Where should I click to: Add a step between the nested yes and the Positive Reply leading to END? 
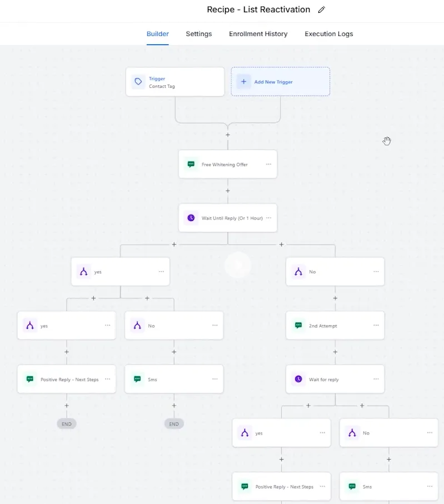coord(67,352)
